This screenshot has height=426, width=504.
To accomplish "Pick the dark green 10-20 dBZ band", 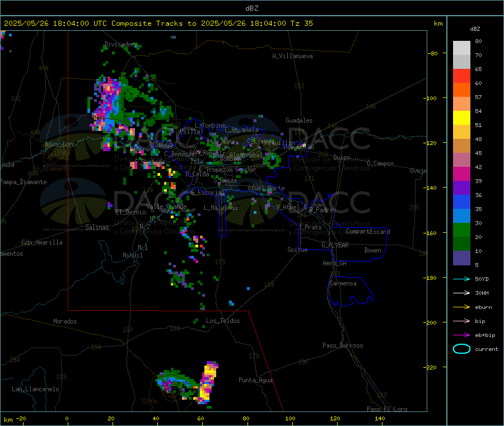I will pos(461,244).
